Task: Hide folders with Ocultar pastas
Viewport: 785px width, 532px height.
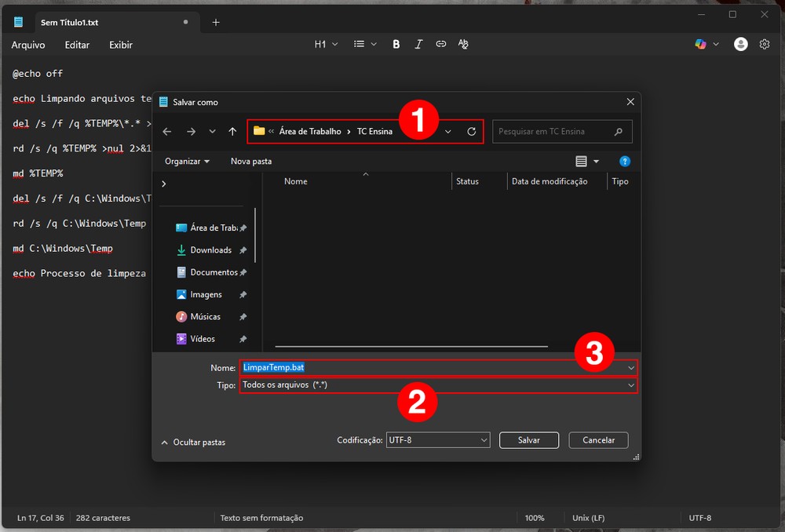Action: click(x=193, y=443)
